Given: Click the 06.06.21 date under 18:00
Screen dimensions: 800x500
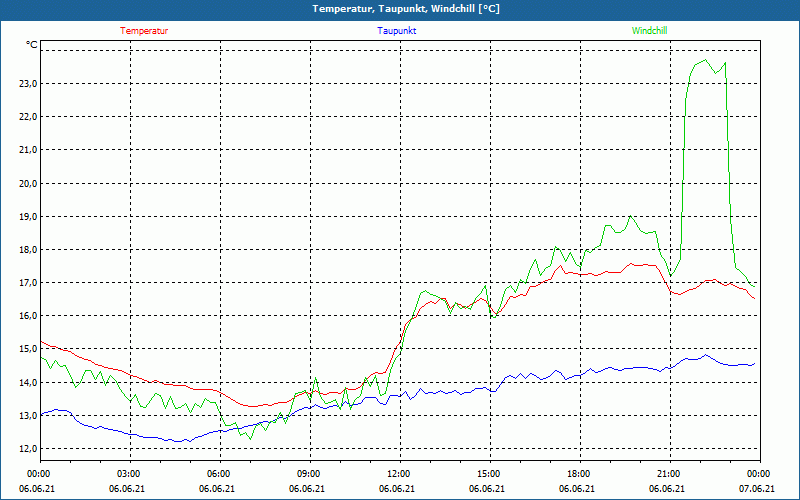Looking at the screenshot, I should [577, 489].
